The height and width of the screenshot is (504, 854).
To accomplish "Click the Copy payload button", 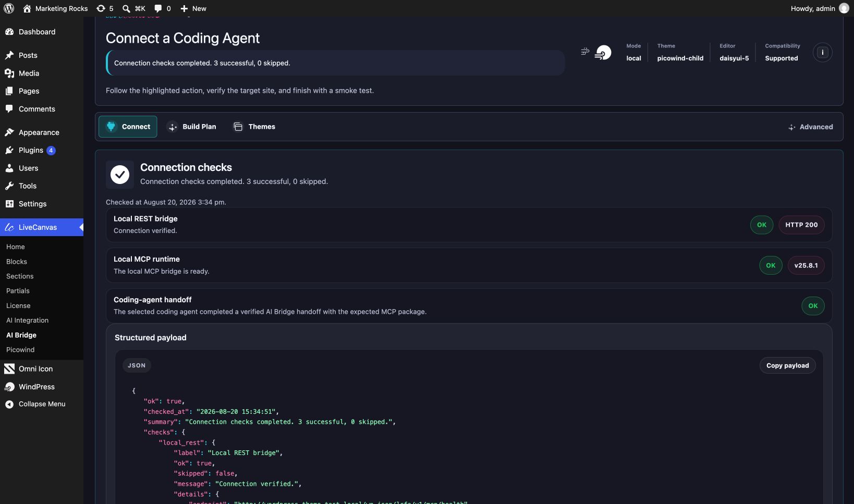I will click(787, 365).
